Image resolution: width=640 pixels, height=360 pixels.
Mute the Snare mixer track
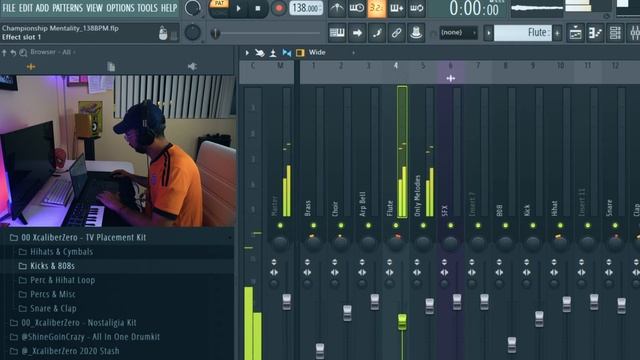pos(615,225)
